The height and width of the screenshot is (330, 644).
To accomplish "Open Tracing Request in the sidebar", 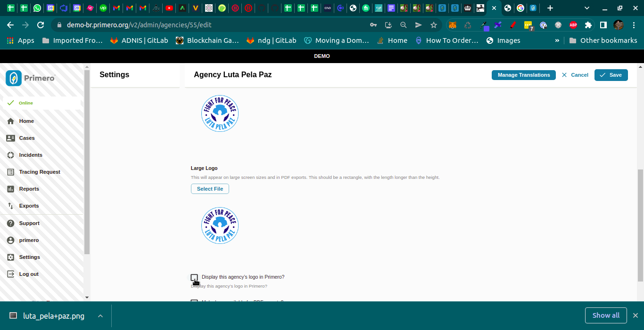I will 40,172.
